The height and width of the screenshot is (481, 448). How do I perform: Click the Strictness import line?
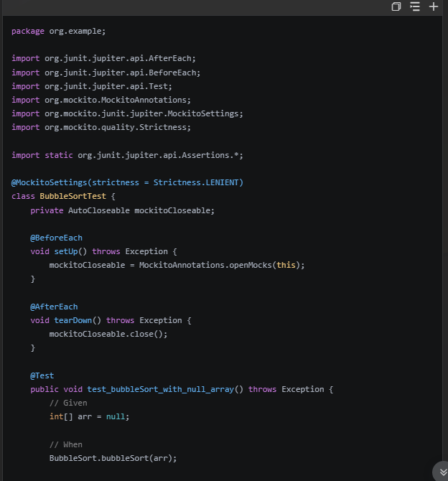coord(101,127)
